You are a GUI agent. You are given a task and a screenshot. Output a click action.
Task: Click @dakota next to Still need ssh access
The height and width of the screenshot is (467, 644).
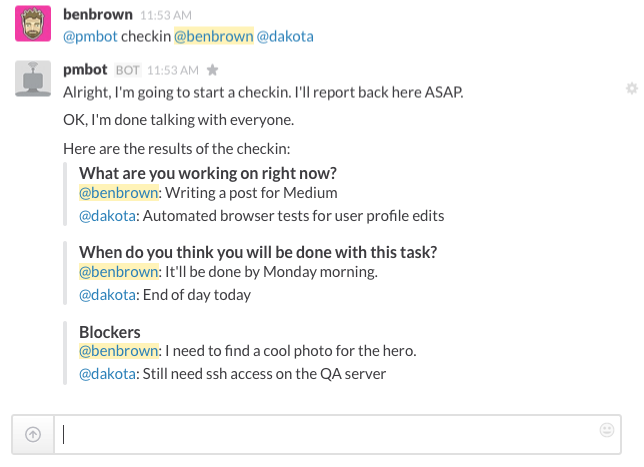point(107,374)
